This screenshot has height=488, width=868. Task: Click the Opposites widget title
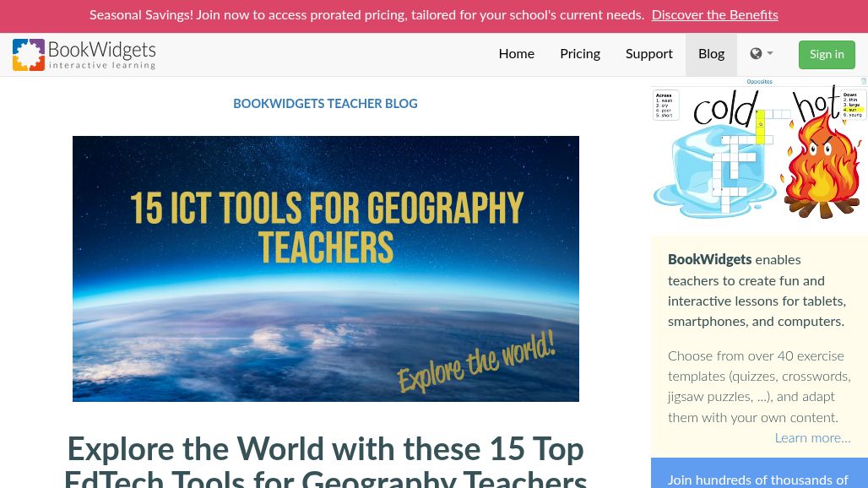click(x=760, y=81)
